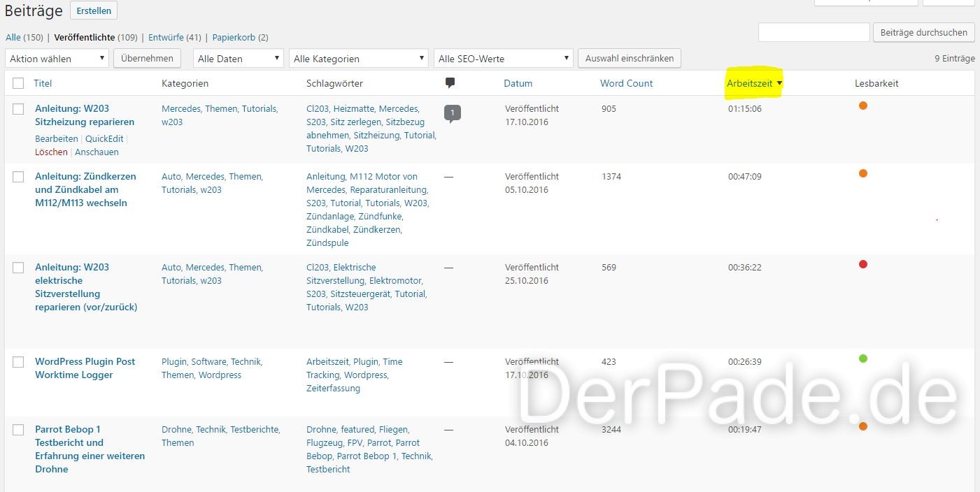The width and height of the screenshot is (980, 492).
Task: Check the box for W203 Sitzheizung reparieren
Action: 18,108
